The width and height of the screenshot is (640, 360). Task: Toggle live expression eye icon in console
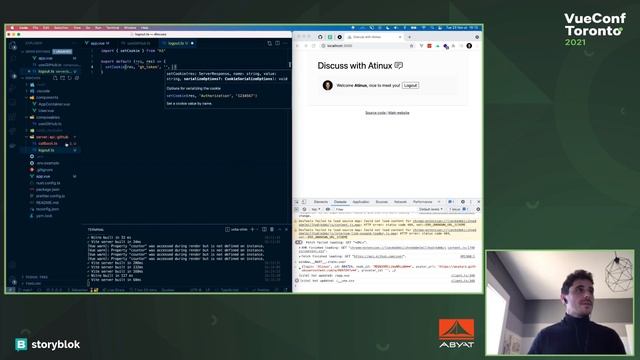click(328, 209)
